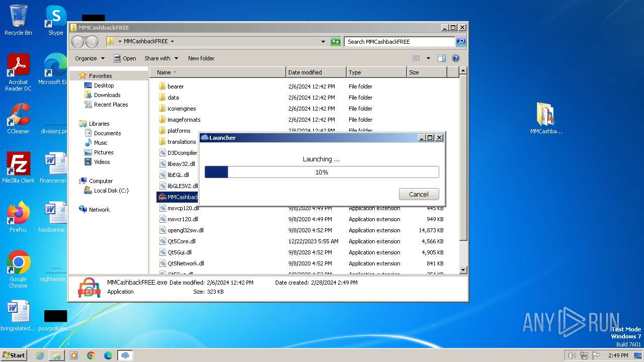Click the search magnifier button

460,42
